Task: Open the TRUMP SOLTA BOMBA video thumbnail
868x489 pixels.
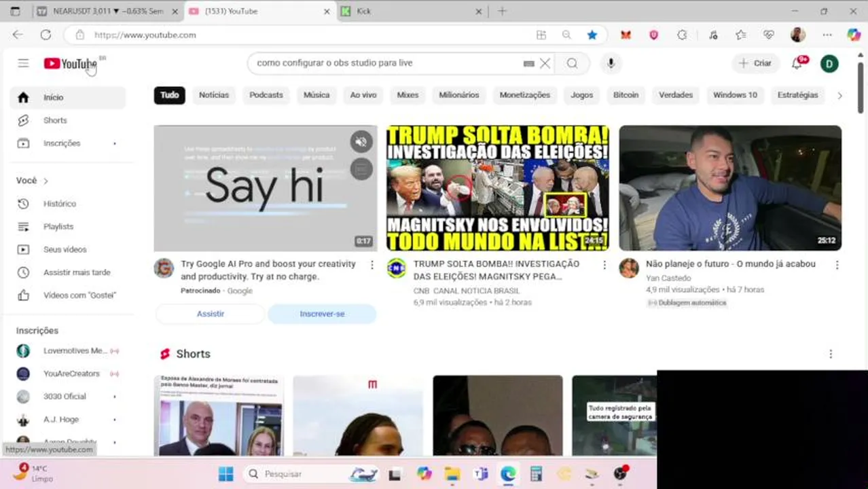Action: pyautogui.click(x=498, y=188)
